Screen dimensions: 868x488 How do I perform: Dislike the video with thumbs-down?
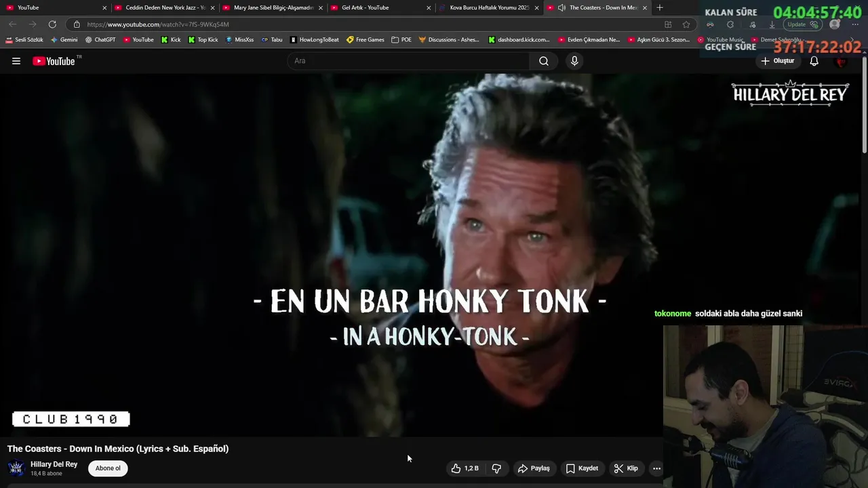496,468
